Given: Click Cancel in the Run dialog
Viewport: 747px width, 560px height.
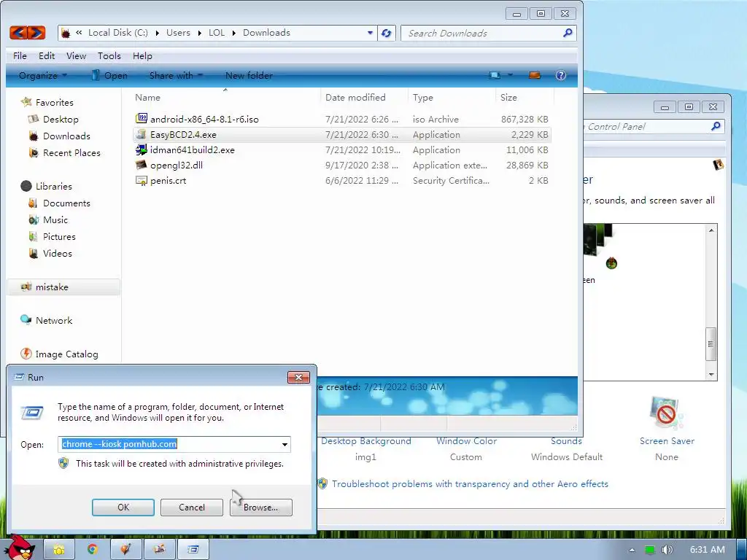Looking at the screenshot, I should 192,507.
